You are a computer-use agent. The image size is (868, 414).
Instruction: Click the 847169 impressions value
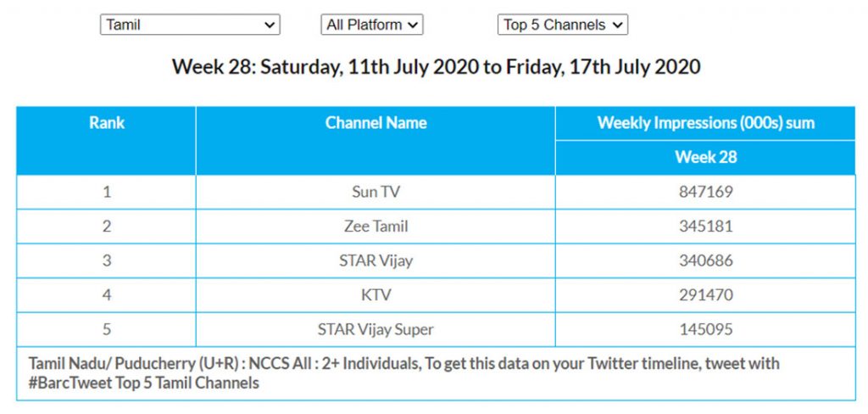pos(705,192)
